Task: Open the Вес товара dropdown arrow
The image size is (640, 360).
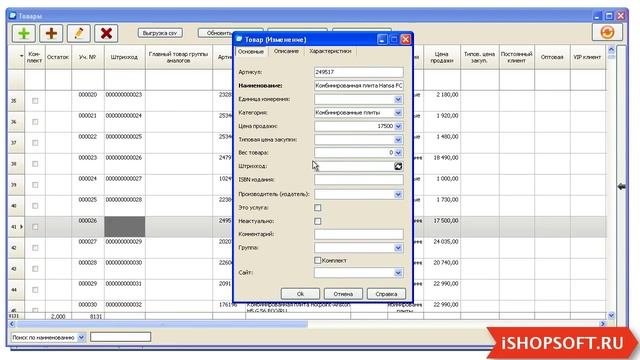Action: [398, 153]
